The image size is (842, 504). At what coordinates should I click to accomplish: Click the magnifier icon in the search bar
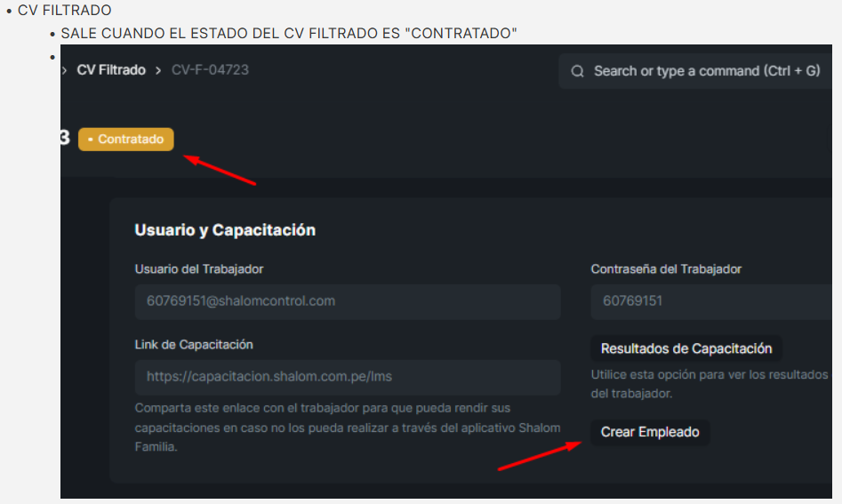[x=577, y=71]
